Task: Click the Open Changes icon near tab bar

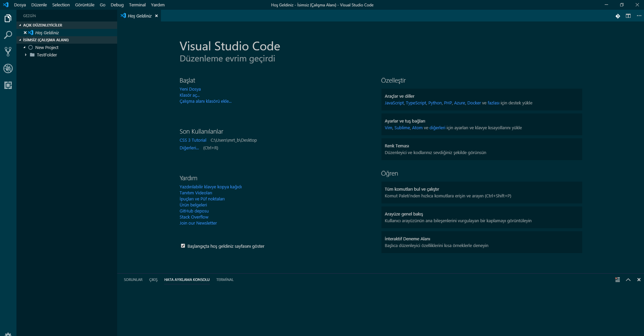Action: 618,16
